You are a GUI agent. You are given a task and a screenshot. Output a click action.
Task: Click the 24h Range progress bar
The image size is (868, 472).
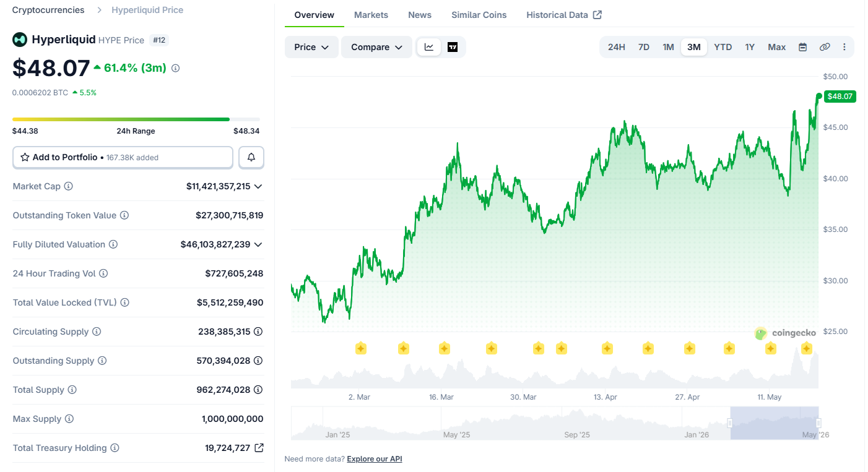(136, 119)
